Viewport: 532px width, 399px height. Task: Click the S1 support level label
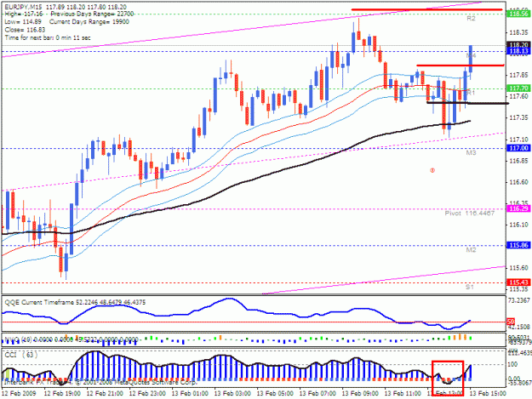coord(470,288)
